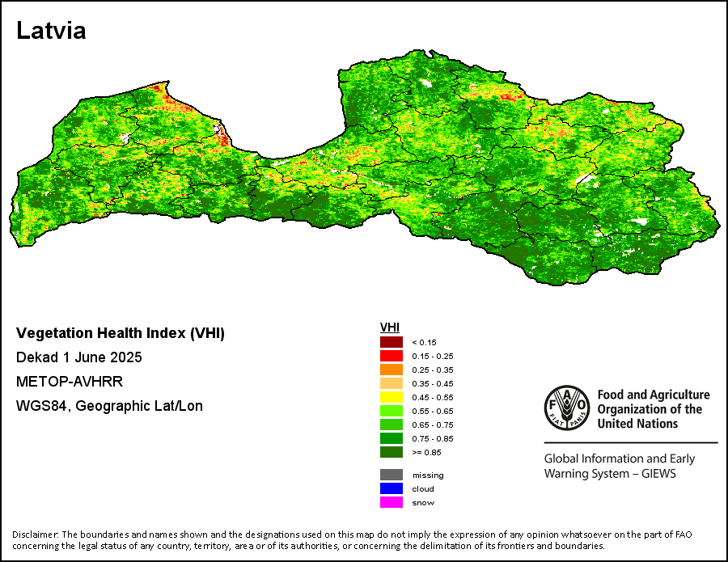Click the light orange 0.35 - 0.45 swatch
Screen dimensions: 728x562
[x=392, y=383]
